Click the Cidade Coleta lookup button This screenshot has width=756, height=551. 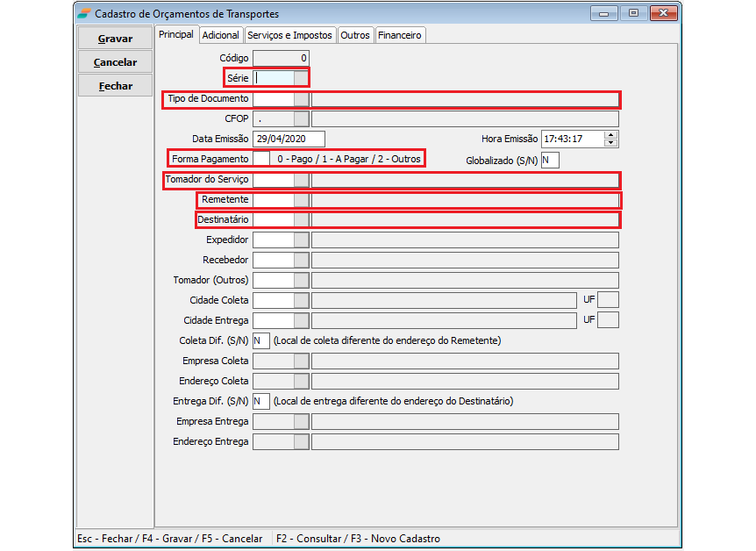[x=301, y=300]
